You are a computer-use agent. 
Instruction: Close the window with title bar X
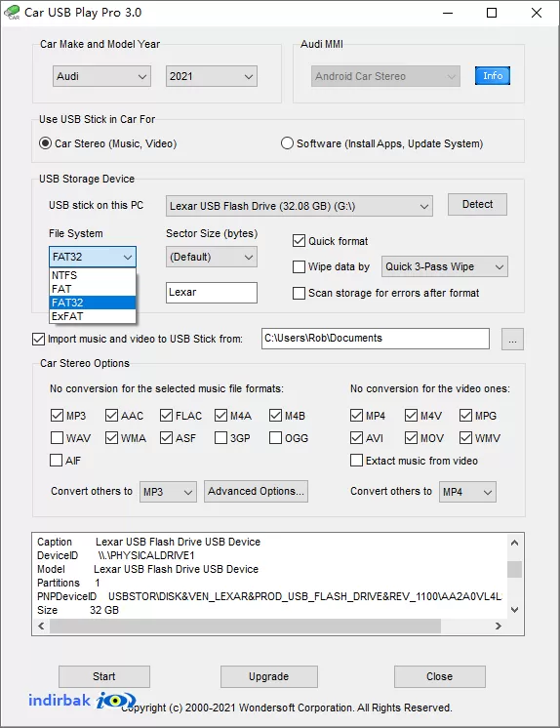(537, 13)
